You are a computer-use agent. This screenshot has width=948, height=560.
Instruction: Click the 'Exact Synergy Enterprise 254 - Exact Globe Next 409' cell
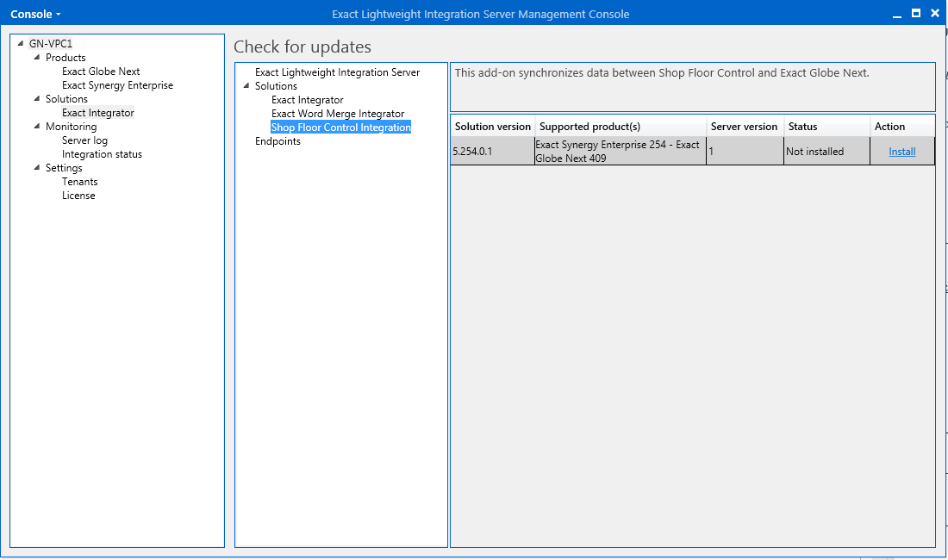coord(621,151)
